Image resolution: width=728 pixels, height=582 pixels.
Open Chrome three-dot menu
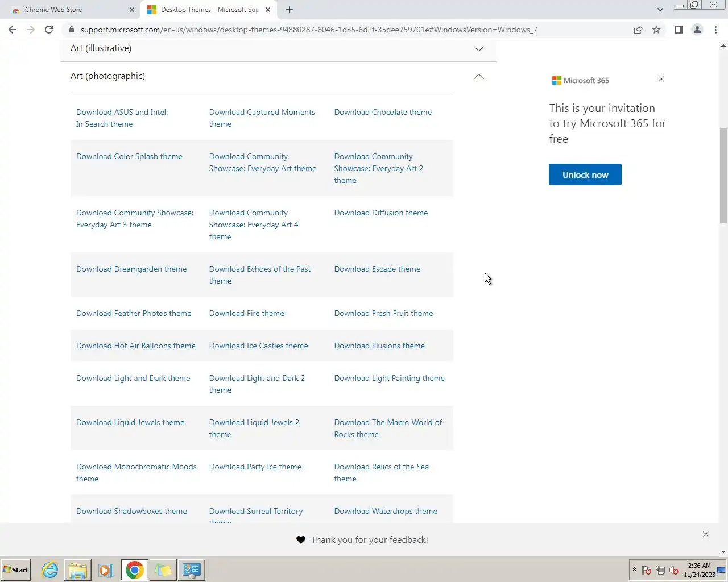point(715,30)
